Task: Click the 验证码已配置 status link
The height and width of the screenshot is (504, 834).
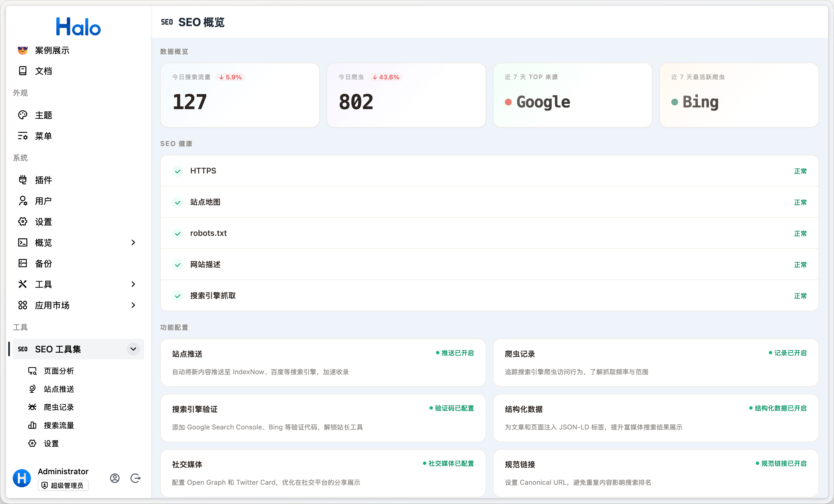Action: point(452,408)
